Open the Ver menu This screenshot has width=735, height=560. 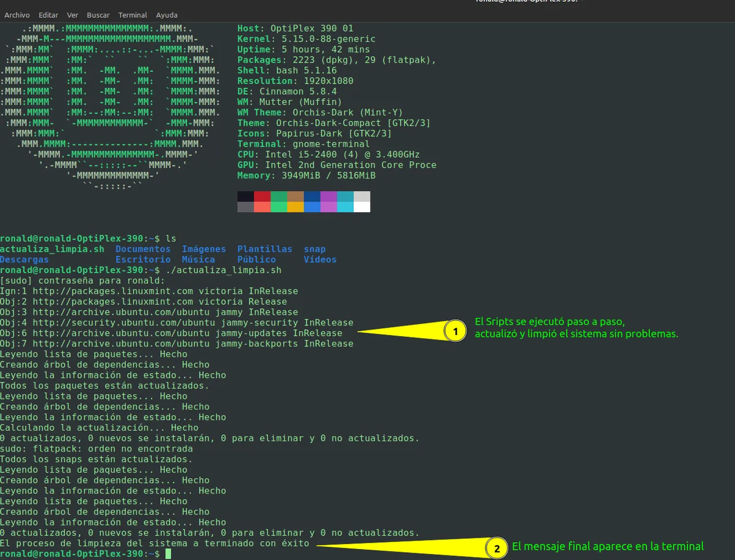[72, 15]
